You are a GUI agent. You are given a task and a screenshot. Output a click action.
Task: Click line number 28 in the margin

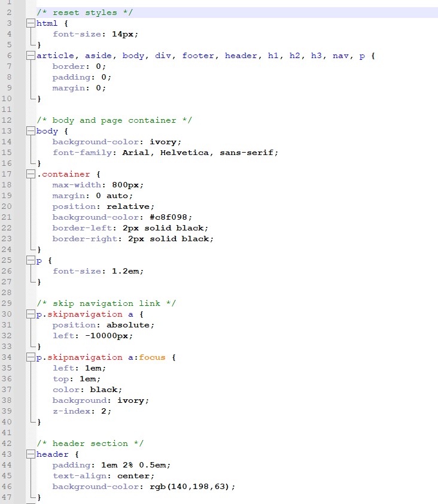(x=7, y=293)
